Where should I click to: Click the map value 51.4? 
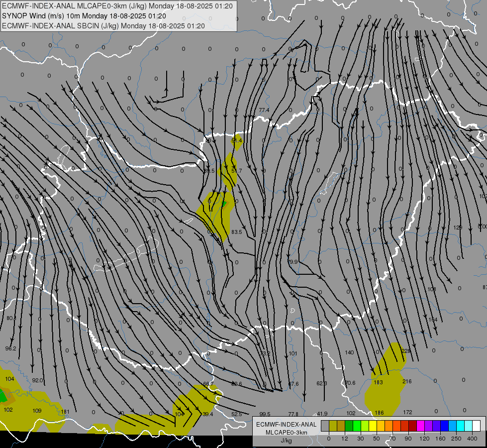[237, 140]
